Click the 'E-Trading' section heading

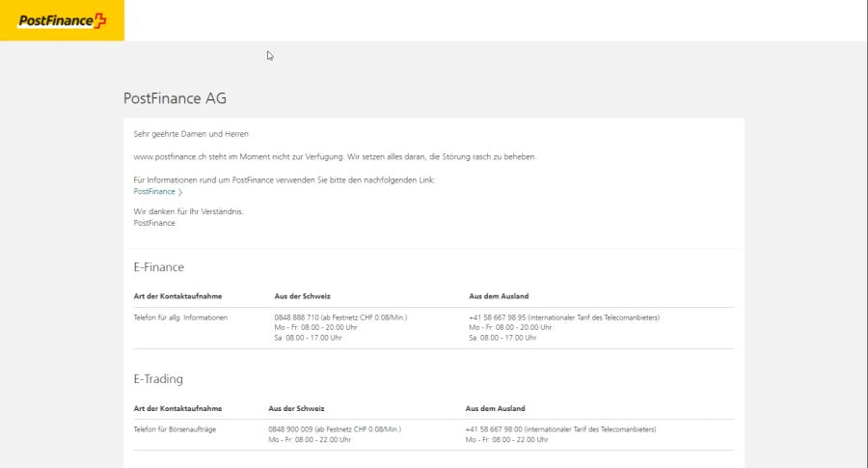point(158,379)
